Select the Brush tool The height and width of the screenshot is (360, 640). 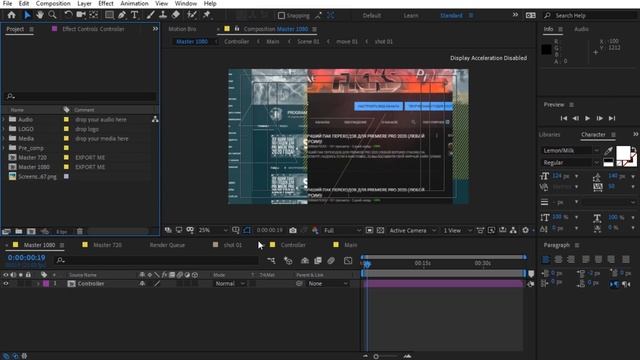(x=151, y=15)
